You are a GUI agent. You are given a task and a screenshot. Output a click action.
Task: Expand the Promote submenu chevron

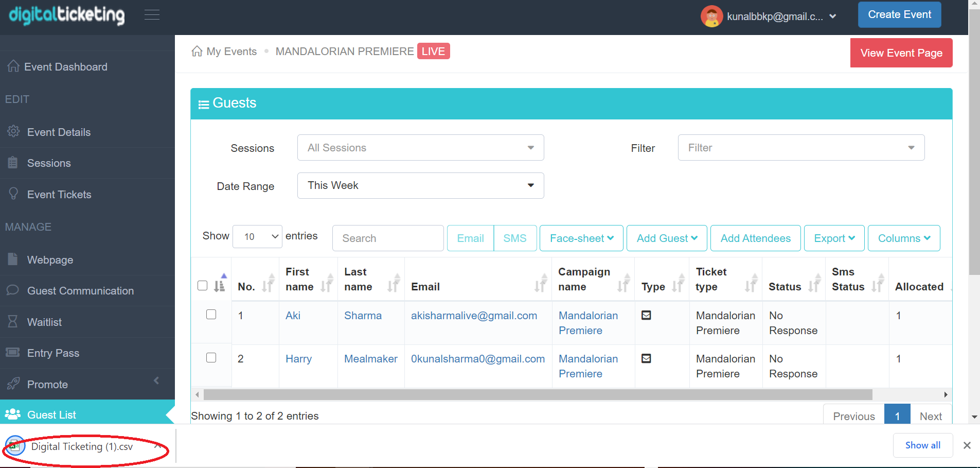[156, 380]
